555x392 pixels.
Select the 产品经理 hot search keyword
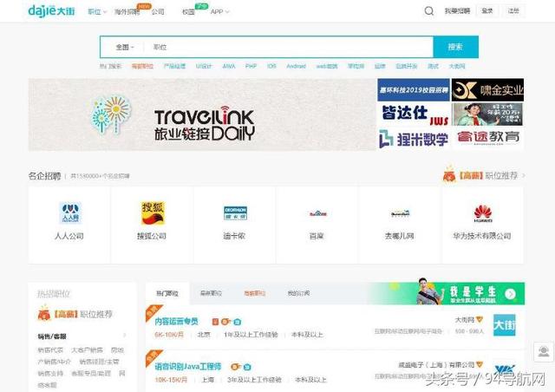click(x=174, y=66)
